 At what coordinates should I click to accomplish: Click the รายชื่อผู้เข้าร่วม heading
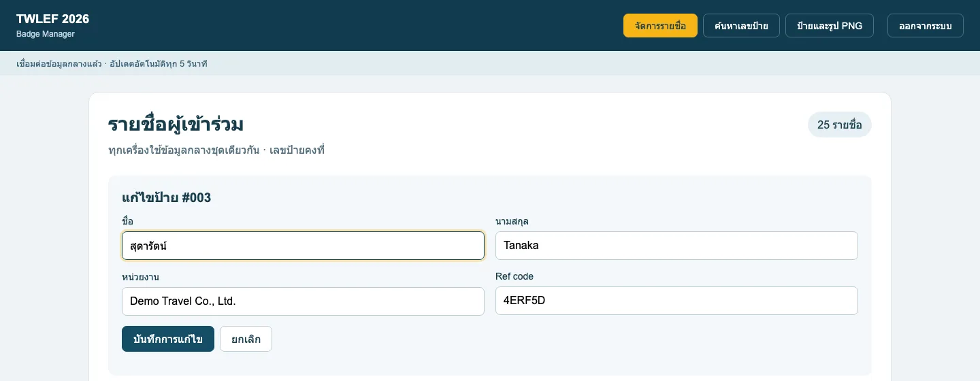click(x=176, y=125)
